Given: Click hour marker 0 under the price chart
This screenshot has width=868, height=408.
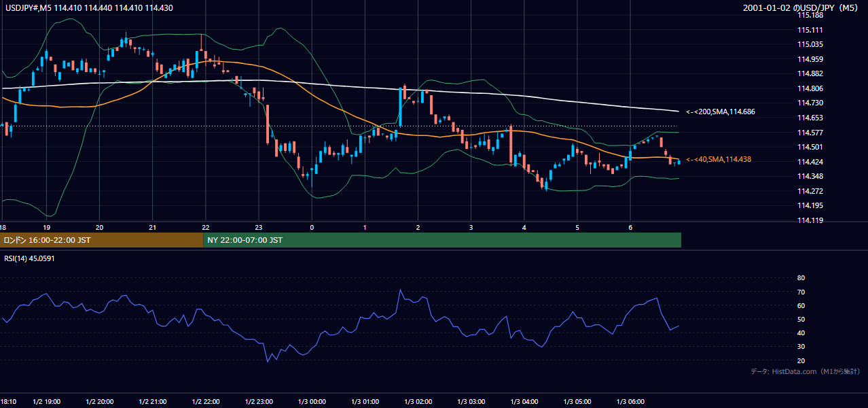Looking at the screenshot, I should [x=312, y=227].
